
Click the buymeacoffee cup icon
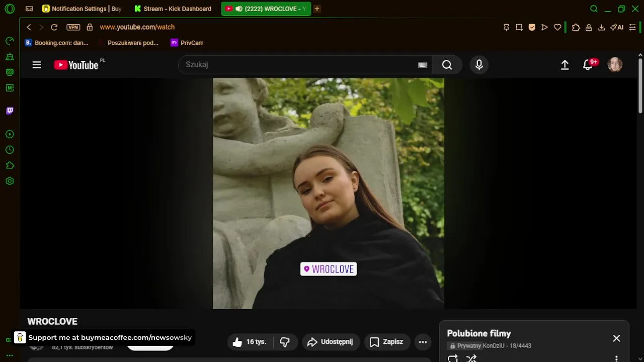(x=20, y=337)
